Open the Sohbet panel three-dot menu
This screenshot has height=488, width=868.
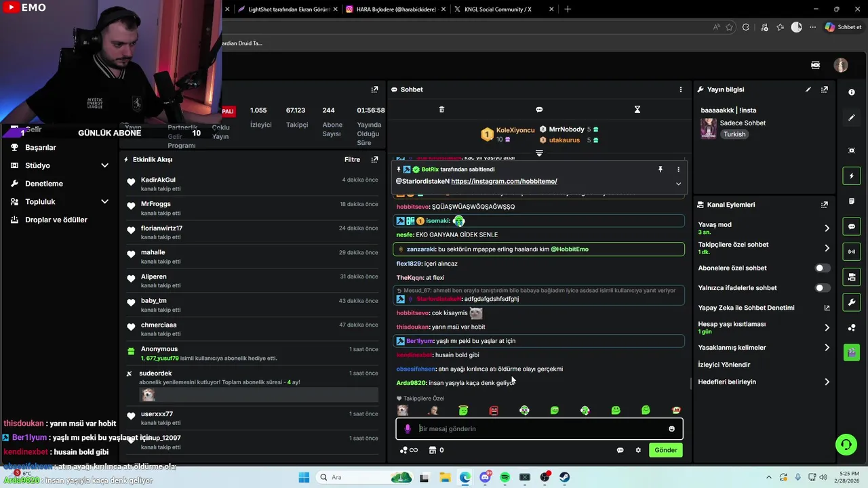(681, 89)
